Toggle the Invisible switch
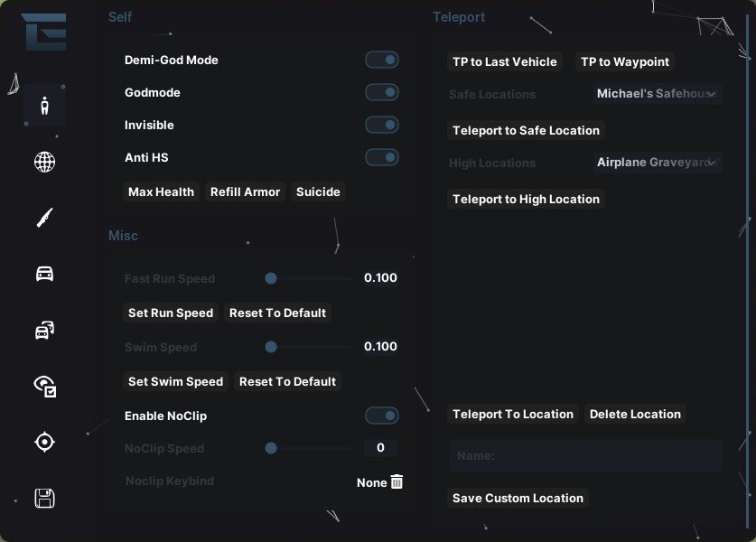756x542 pixels. 382,125
